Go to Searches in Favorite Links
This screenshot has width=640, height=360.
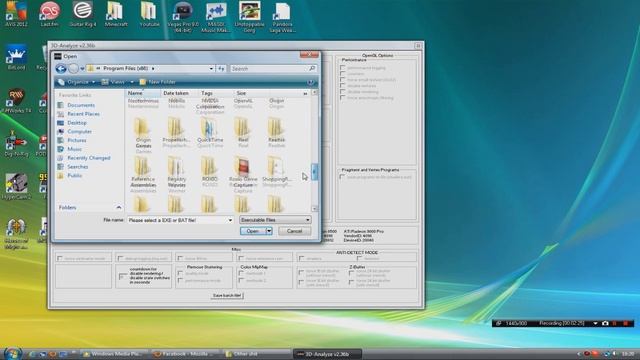click(x=73, y=167)
